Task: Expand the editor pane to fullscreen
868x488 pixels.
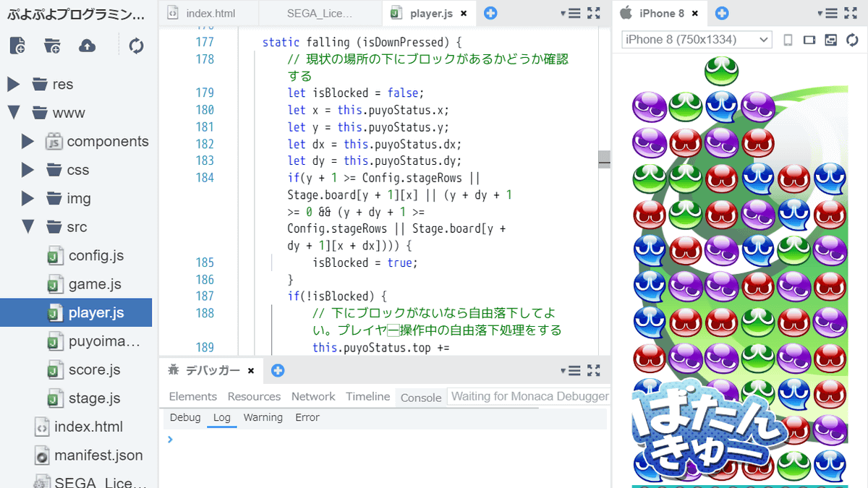Action: [x=594, y=12]
